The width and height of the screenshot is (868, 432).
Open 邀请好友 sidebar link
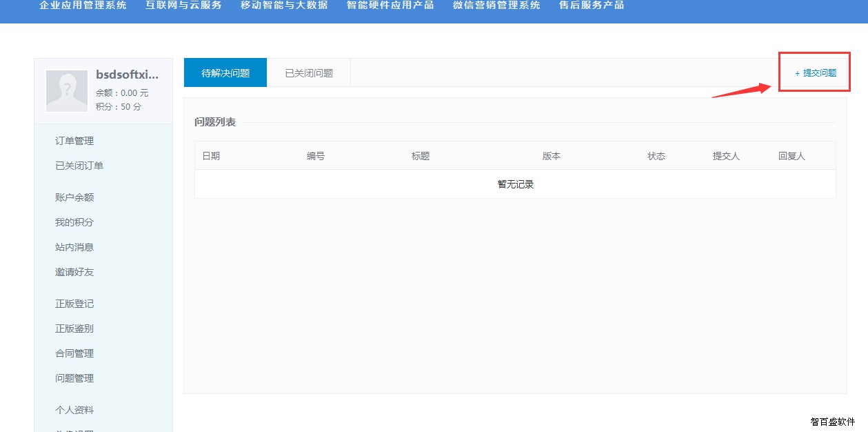click(x=74, y=272)
